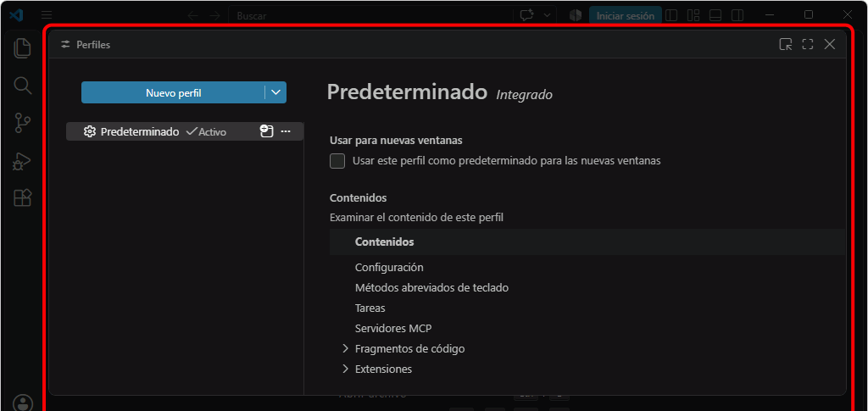868x411 pixels.
Task: Click the Nuevo perfil button
Action: click(x=173, y=92)
